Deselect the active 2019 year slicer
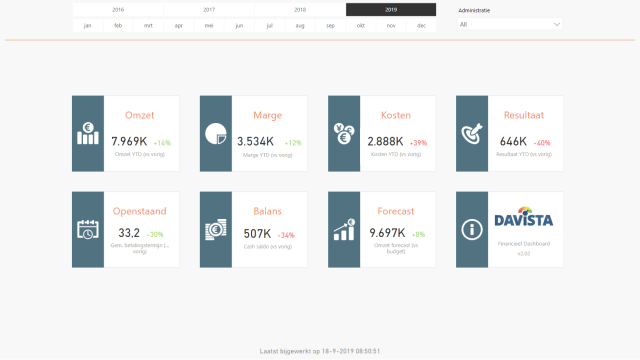 click(x=391, y=9)
